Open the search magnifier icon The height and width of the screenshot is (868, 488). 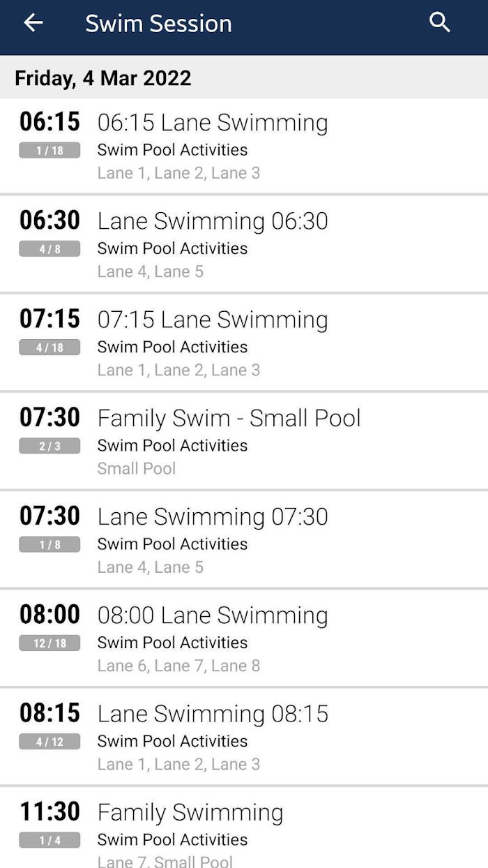click(440, 23)
